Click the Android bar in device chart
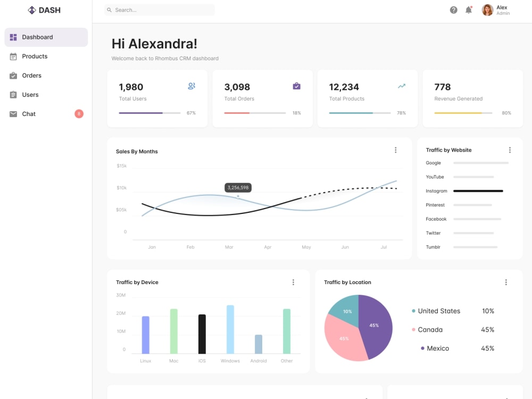This screenshot has width=532, height=399. click(x=259, y=344)
